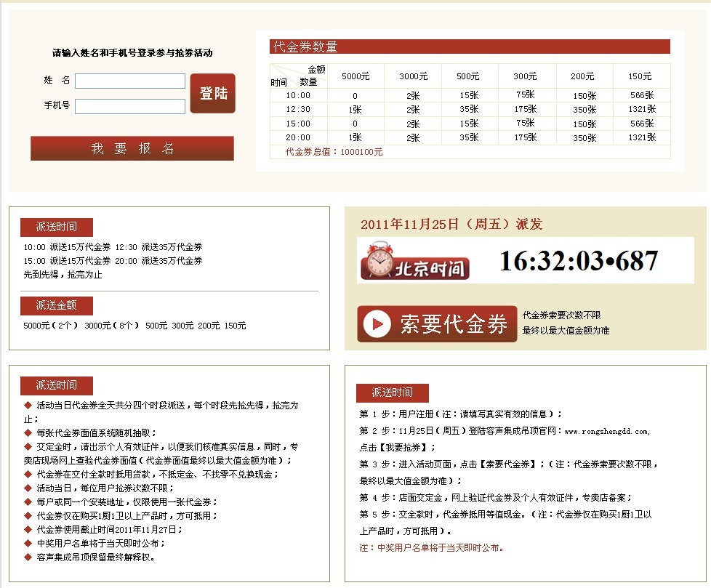
Task: Click the 16:32:03 countdown clock display
Action: coord(579,261)
